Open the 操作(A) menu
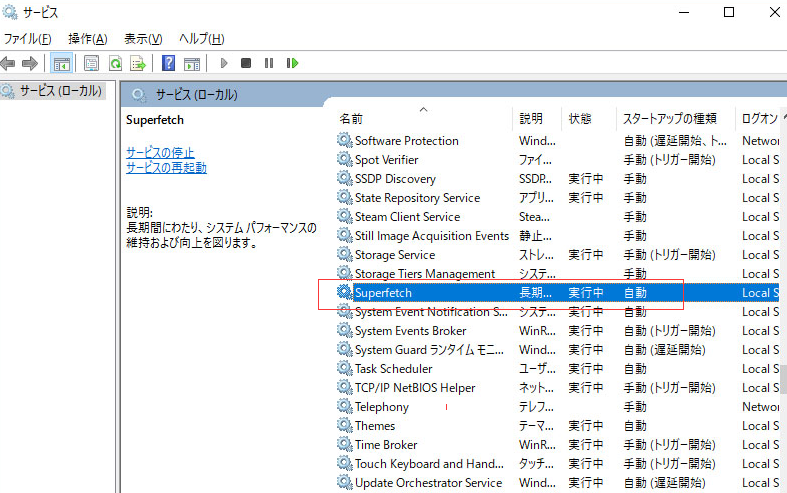Image resolution: width=787 pixels, height=493 pixels. pos(88,39)
